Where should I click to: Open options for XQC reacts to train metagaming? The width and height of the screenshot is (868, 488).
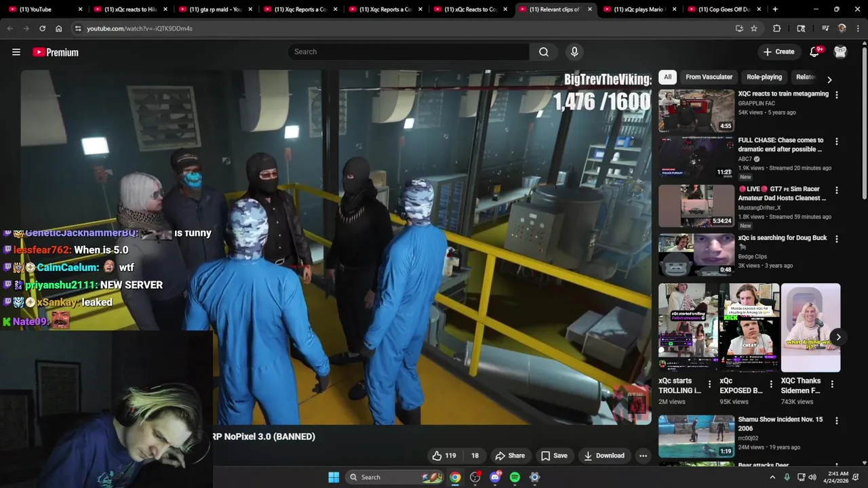(x=836, y=95)
